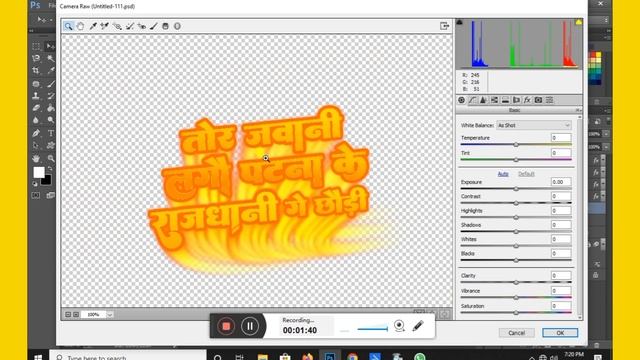Viewport: 640px width, 360px height.
Task: Adjust the Exposure slider handle
Action: tap(516, 189)
